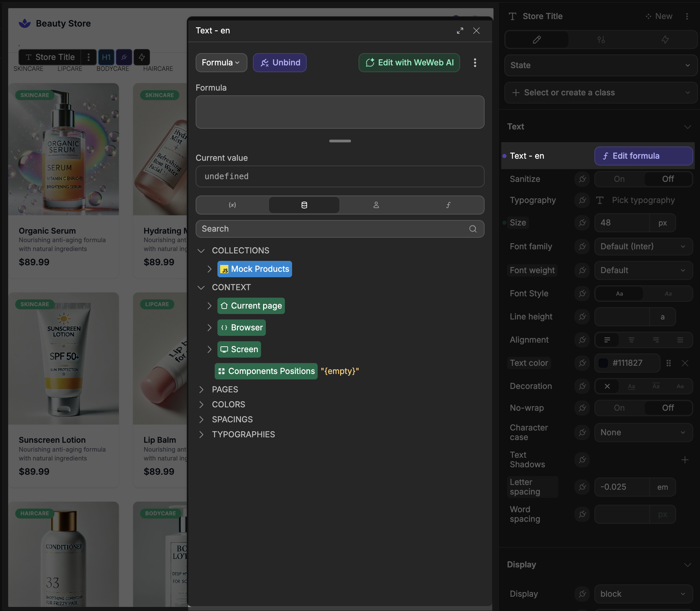Screen dimensions: 700x611
Task: Turn No-wrap On
Action: coord(619,408)
